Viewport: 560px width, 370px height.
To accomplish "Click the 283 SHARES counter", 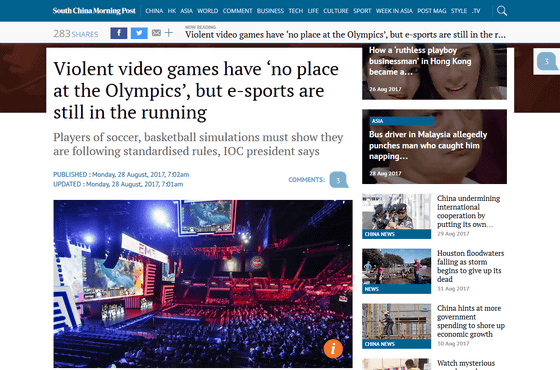I will [x=76, y=34].
